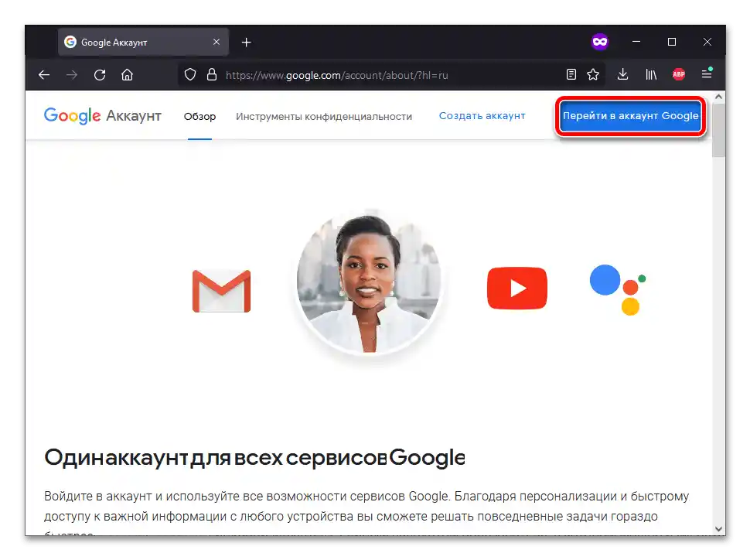Show site security padlock info
The width and height of the screenshot is (750, 560).
[x=212, y=75]
